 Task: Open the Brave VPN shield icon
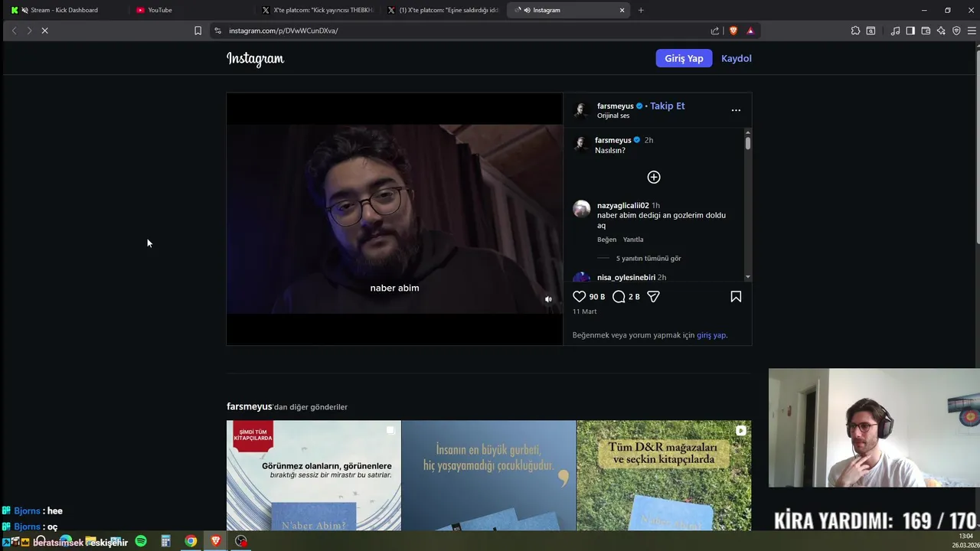tap(956, 31)
